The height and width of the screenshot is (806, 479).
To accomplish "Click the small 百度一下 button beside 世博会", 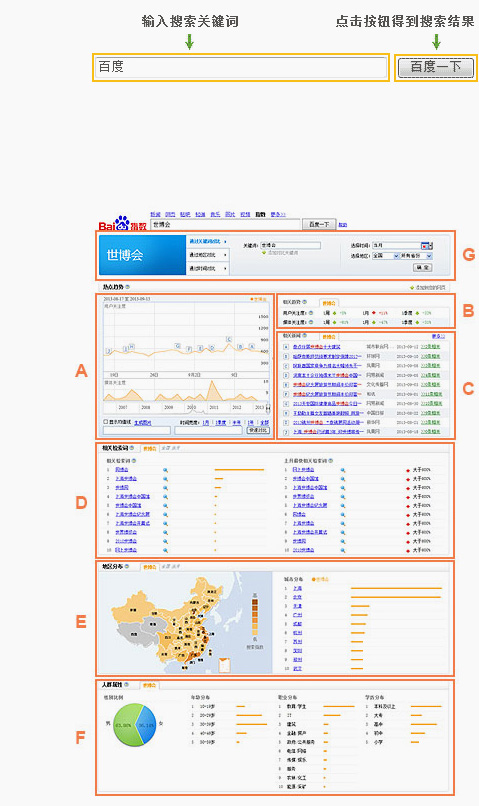I will coord(319,225).
